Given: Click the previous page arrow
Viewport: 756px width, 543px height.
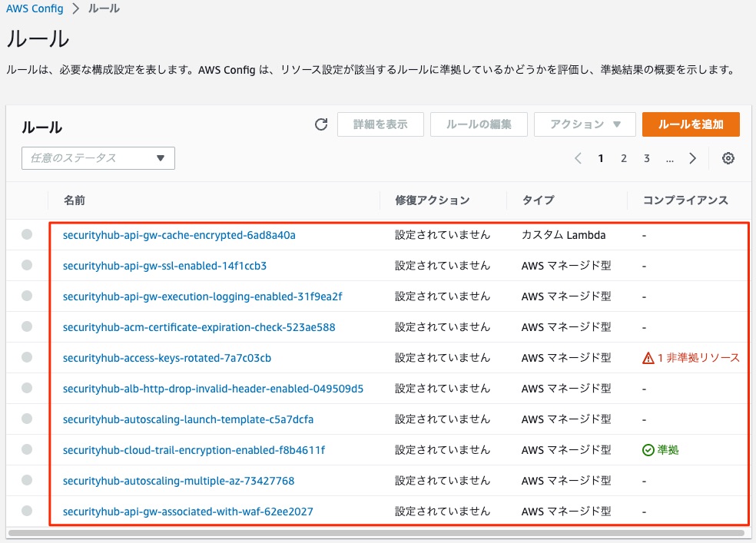Looking at the screenshot, I should [578, 158].
